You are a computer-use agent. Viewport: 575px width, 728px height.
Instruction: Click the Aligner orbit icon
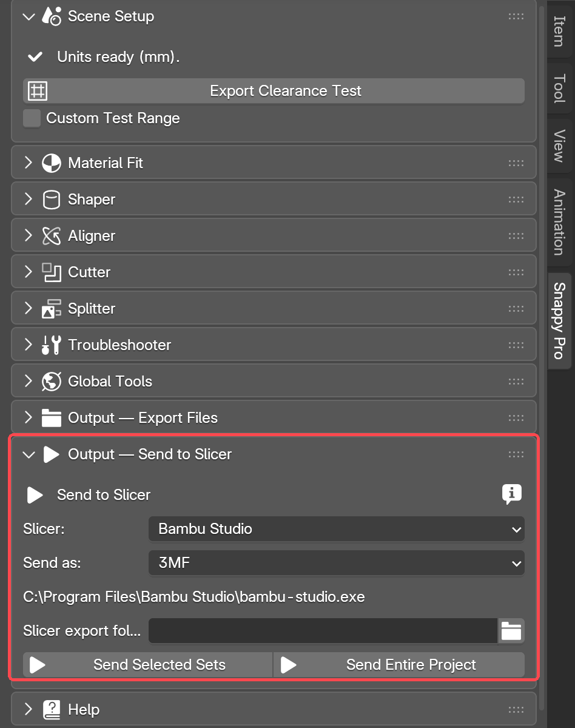click(52, 236)
